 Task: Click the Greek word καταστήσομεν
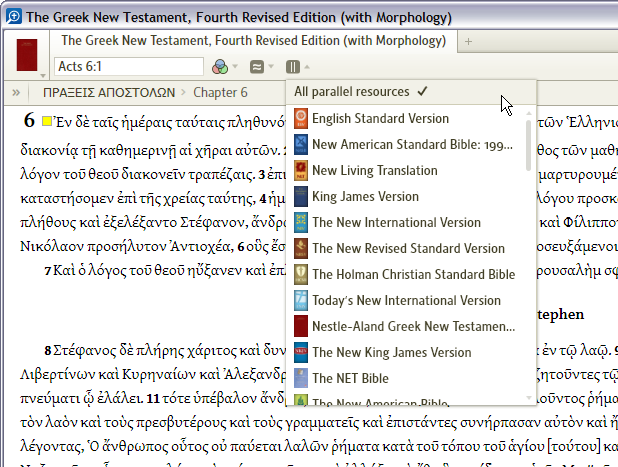tap(65, 199)
